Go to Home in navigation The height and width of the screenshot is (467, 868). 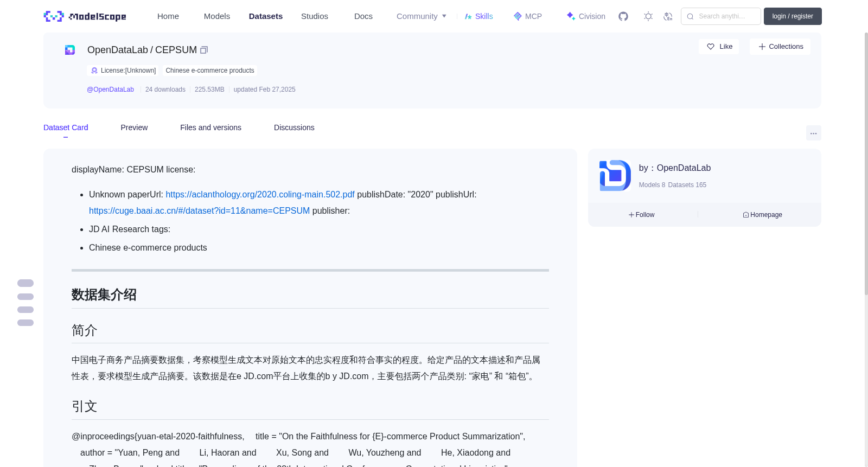pos(168,16)
